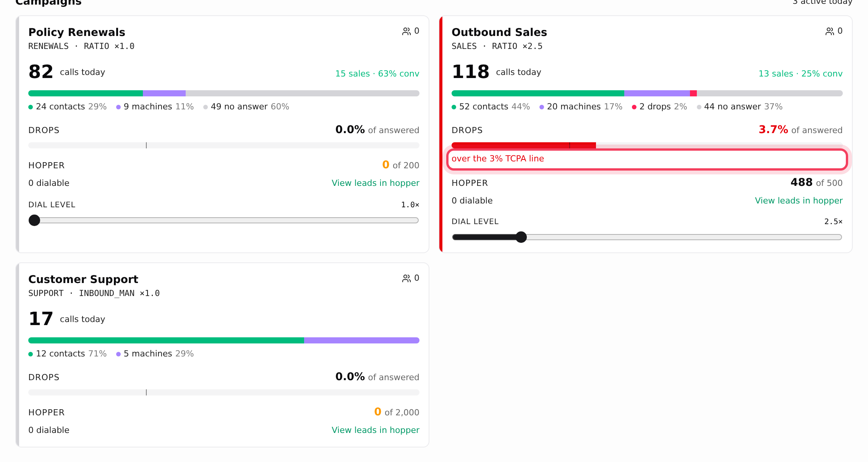The image size is (868, 462).
Task: Click the '82 calls today' count
Action: 67,72
